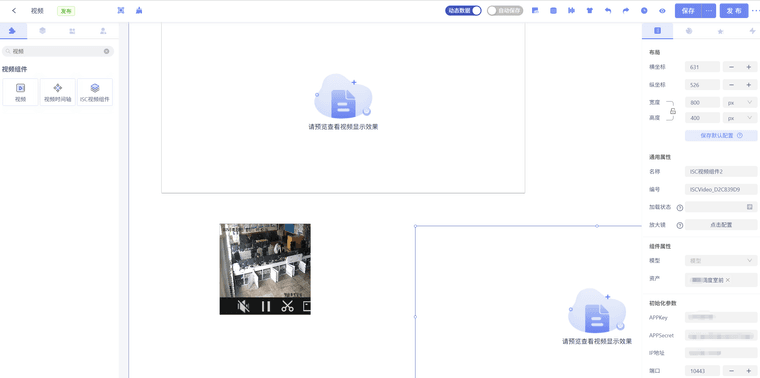Select the ISC视频组件 component card
Viewport: 760px width, 378px height.
(95, 92)
